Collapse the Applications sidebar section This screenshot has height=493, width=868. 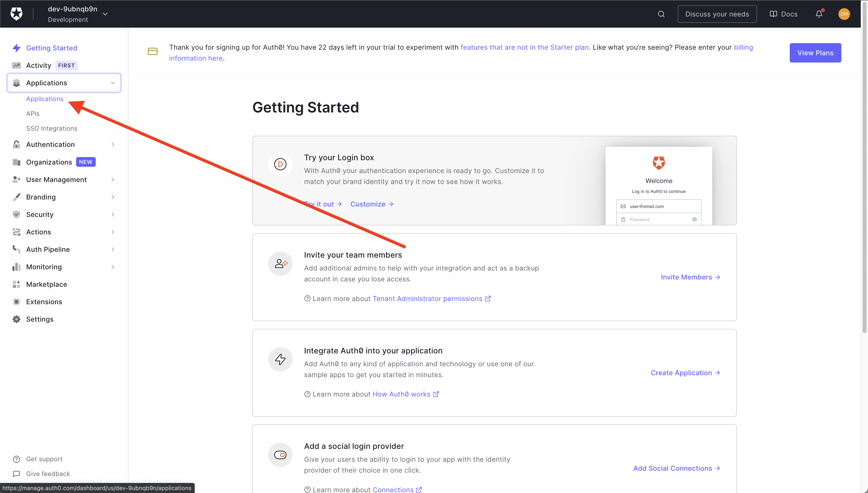coord(113,83)
